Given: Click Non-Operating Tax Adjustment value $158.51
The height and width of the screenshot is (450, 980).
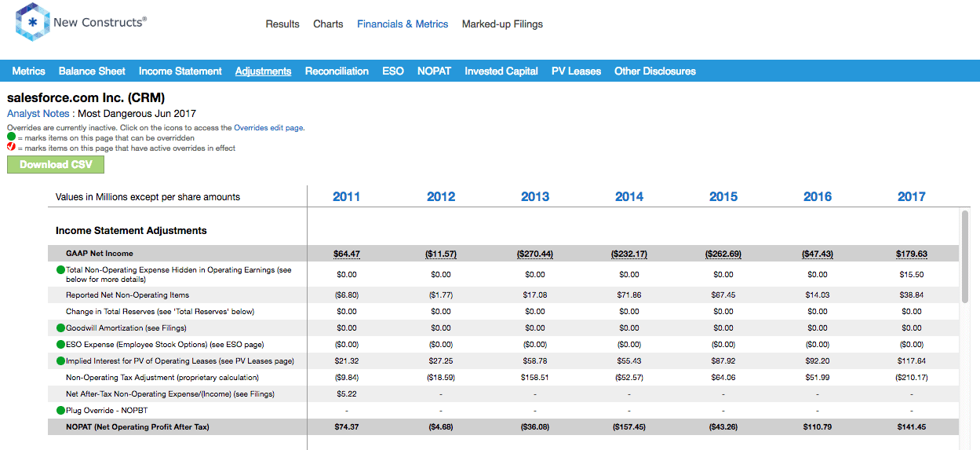Looking at the screenshot, I should [x=535, y=378].
